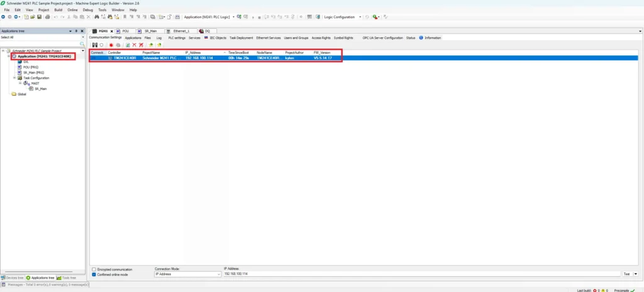Click the Open Project folder icon
644x292 pixels.
coord(33,17)
